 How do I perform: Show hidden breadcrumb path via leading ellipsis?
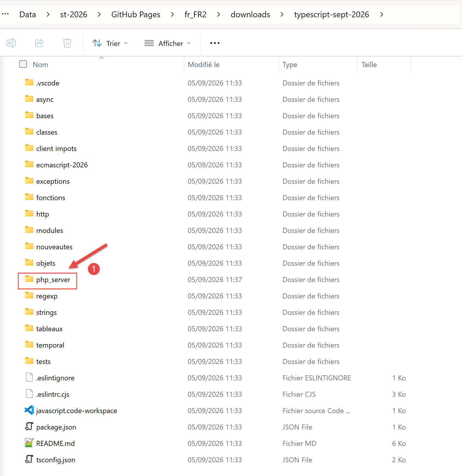[6, 14]
